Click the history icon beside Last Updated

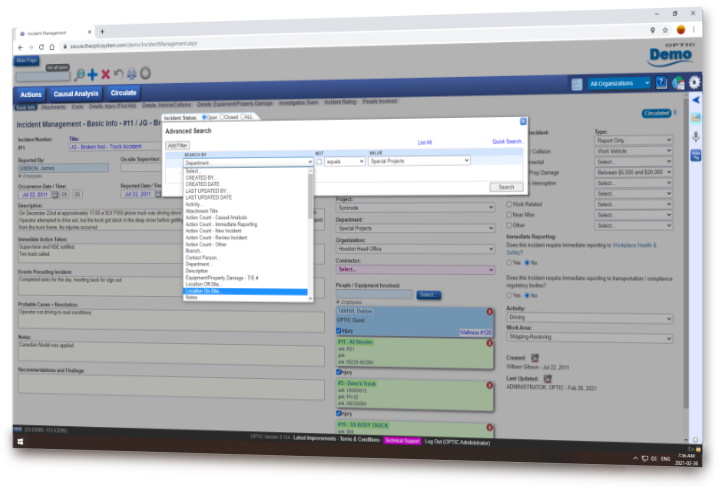coord(547,379)
